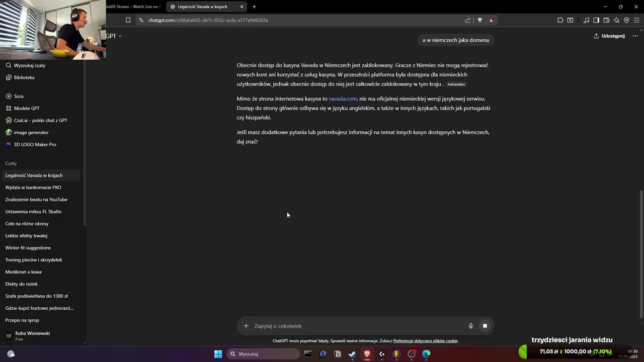
Task: Open the Cele na różne okresy chat
Action: [40, 224]
